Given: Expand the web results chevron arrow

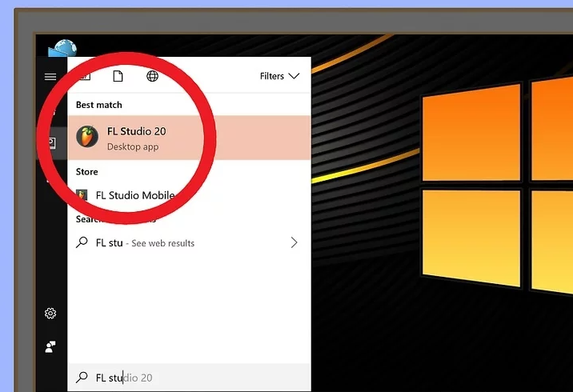Looking at the screenshot, I should pos(294,242).
